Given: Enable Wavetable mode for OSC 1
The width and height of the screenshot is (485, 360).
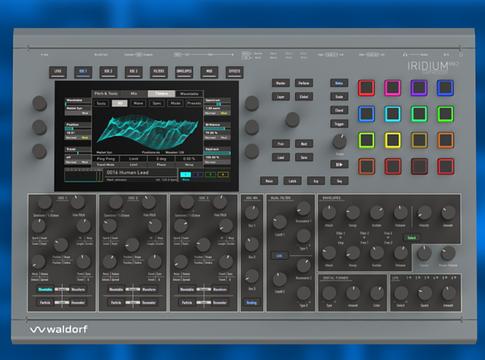Looking at the screenshot, I should point(45,289).
